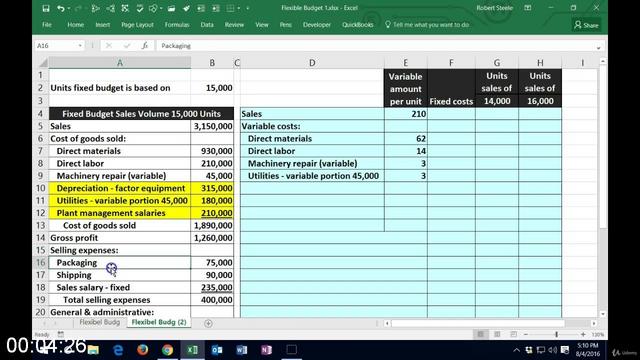Viewport: 640px width, 360px height.
Task: Select the column A header
Action: 120,62
